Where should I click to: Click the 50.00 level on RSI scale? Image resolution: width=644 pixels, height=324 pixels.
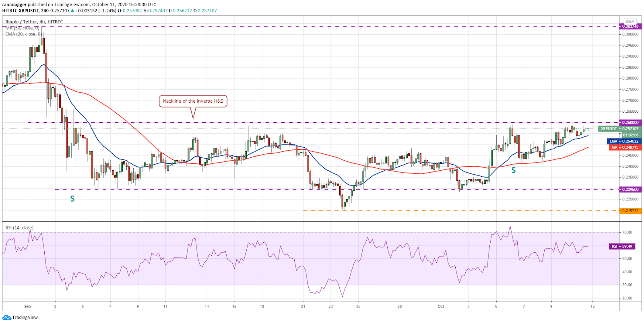[627, 258]
